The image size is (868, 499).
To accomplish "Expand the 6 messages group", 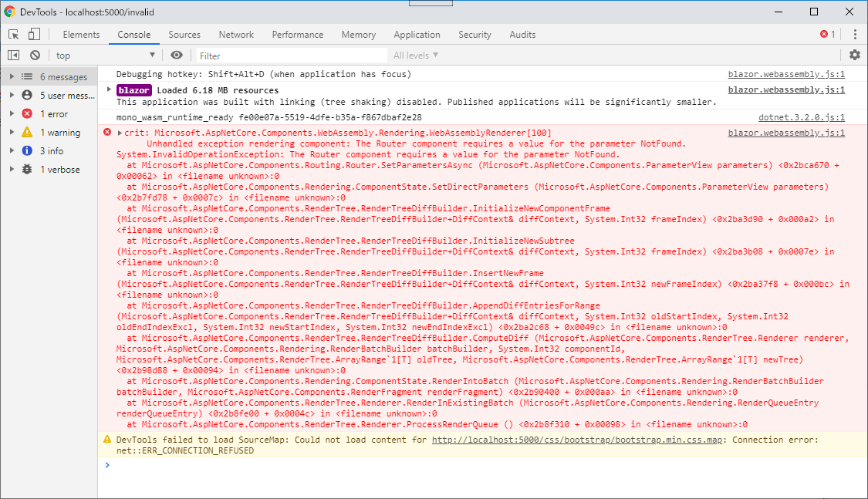I will [x=12, y=76].
